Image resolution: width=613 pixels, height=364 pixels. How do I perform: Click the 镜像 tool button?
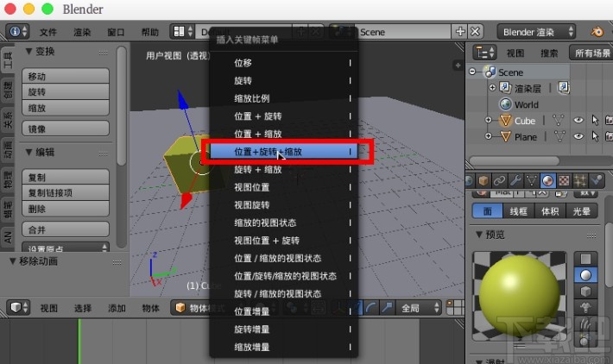66,129
